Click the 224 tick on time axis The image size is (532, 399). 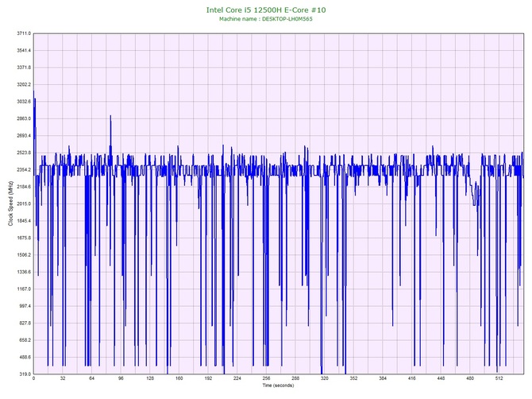click(237, 378)
